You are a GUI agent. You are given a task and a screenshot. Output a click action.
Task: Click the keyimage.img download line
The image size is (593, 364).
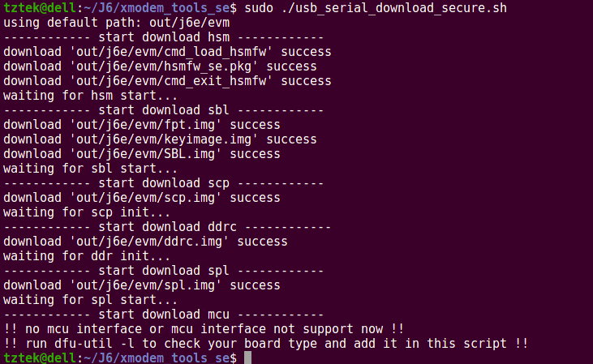pyautogui.click(x=160, y=139)
